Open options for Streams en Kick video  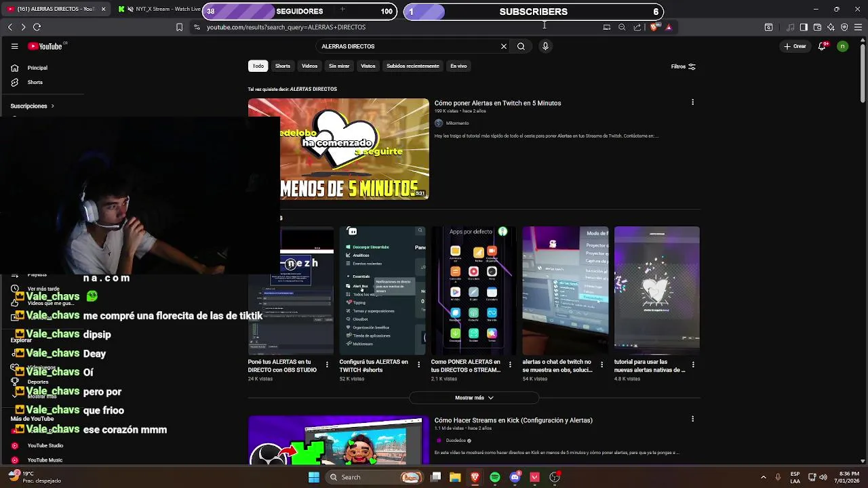pyautogui.click(x=692, y=420)
